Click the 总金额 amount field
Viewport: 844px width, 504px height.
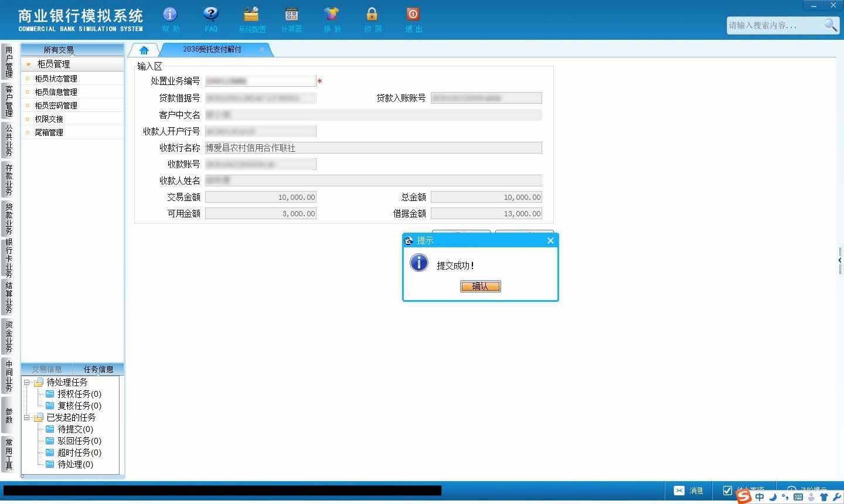486,197
